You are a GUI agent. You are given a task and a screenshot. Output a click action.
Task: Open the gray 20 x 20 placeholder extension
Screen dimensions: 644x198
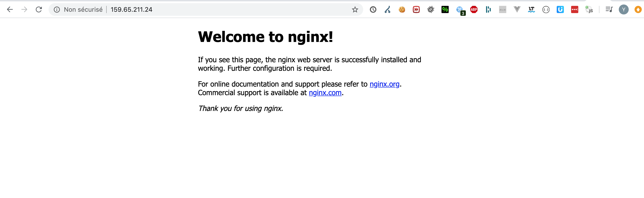tap(502, 9)
